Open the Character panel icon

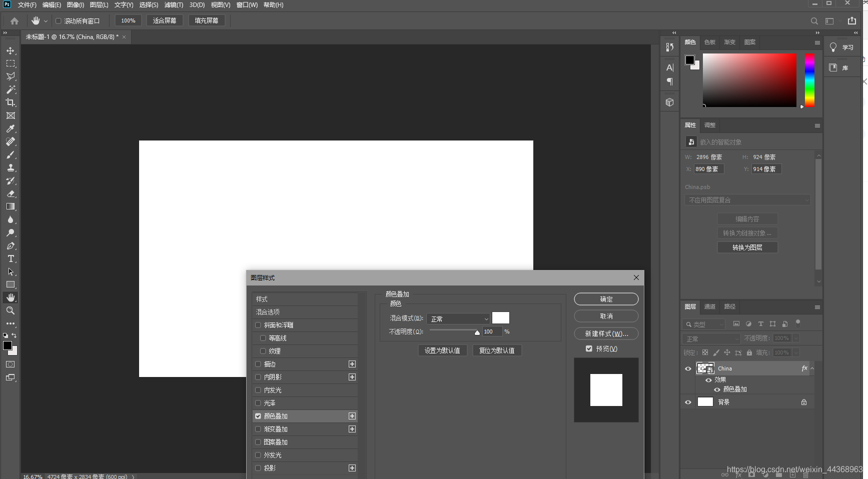point(669,67)
